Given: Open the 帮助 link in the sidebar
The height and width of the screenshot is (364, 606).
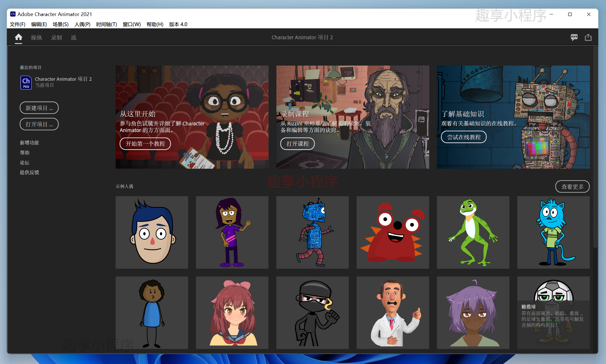Looking at the screenshot, I should click(x=25, y=153).
